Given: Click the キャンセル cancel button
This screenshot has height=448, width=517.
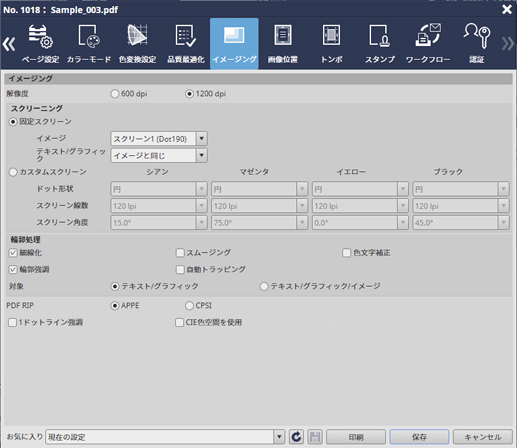Looking at the screenshot, I should pos(483,437).
